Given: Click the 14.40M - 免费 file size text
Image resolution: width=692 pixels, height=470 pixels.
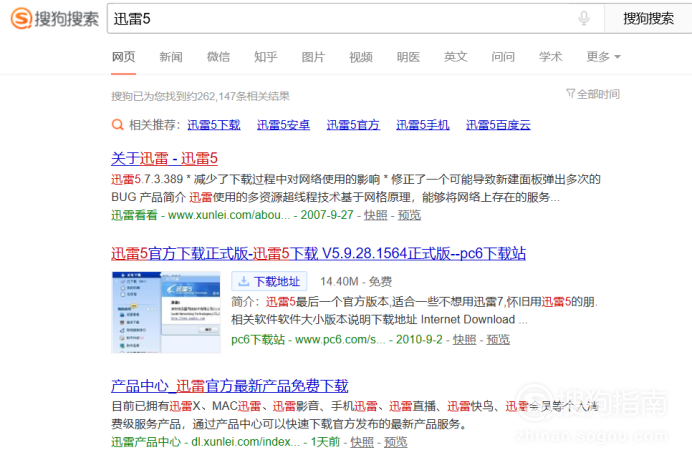Looking at the screenshot, I should 356,282.
